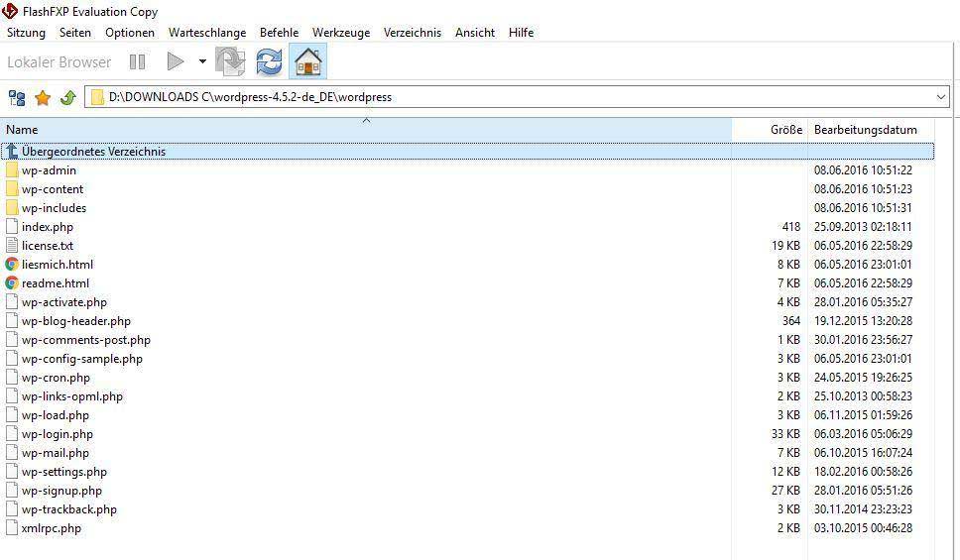Click the 19 KB size of license.txt
The height and width of the screenshot is (560, 960).
[x=785, y=246]
